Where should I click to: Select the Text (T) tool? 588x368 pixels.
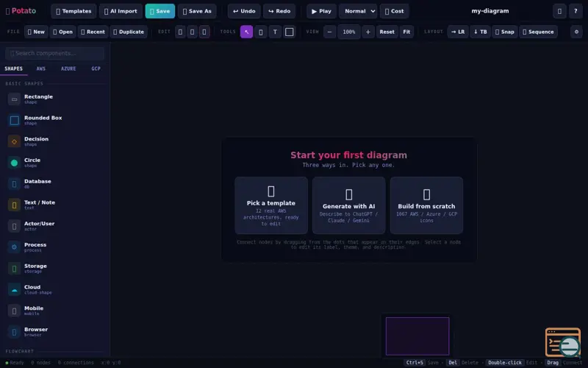coord(275,32)
